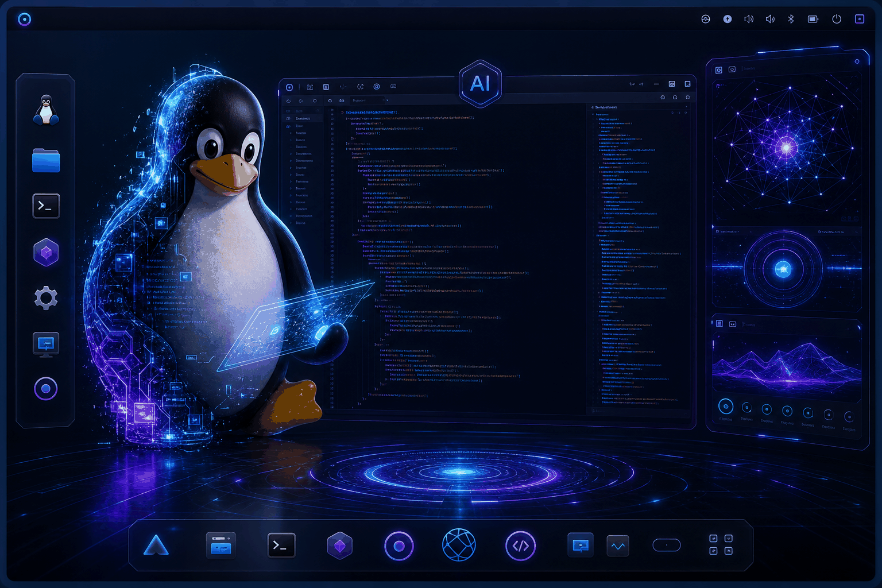882x588 pixels.
Task: Click the speaker icon beside the Bluetooth icon
Action: 770,19
